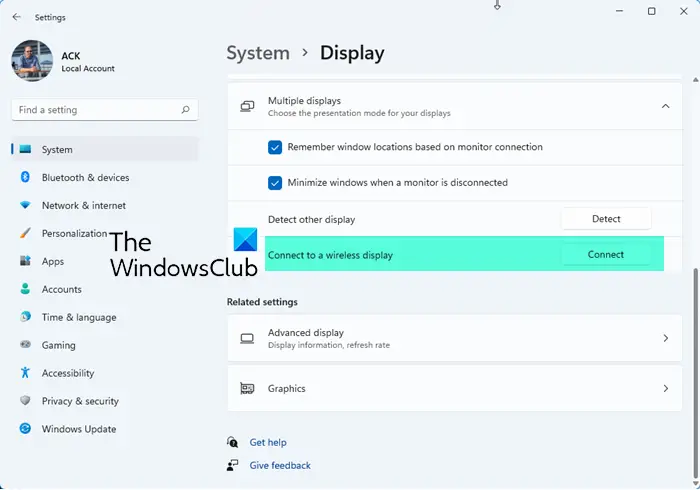This screenshot has width=700, height=490.
Task: Minimize the Settings window
Action: pos(619,11)
